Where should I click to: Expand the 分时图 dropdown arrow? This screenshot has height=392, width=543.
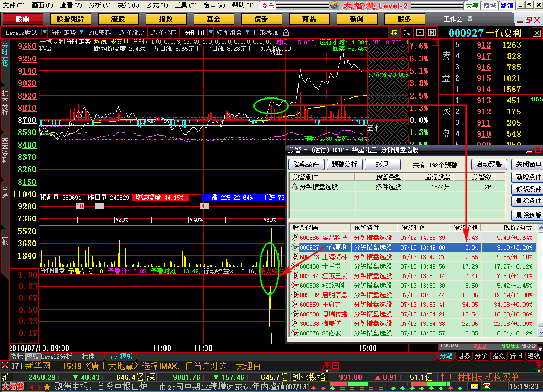tap(210, 32)
